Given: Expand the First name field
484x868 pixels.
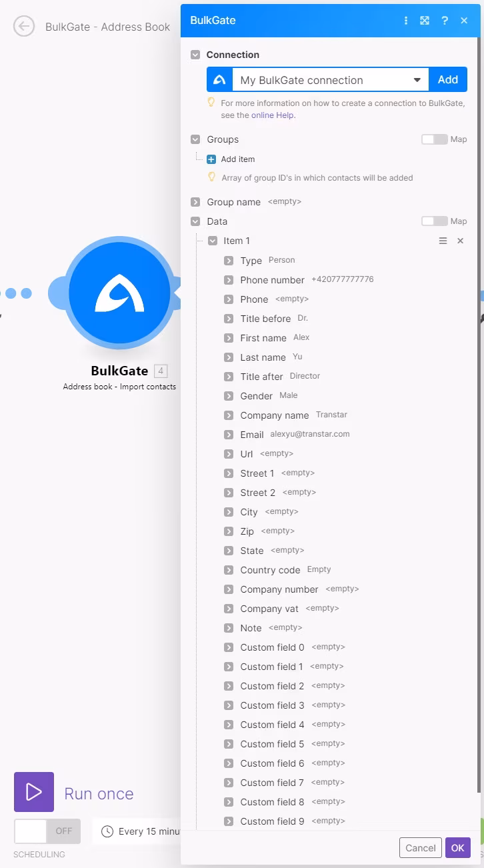Looking at the screenshot, I should point(229,338).
